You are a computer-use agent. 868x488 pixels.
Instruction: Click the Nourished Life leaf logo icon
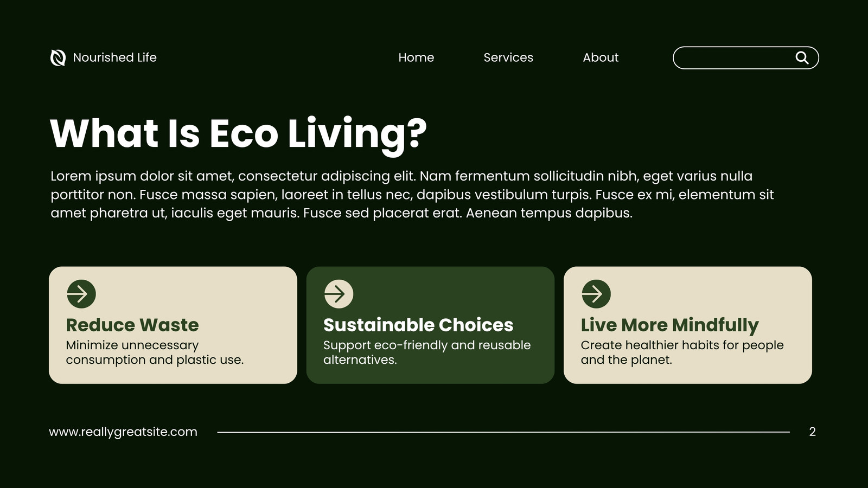[x=58, y=57]
